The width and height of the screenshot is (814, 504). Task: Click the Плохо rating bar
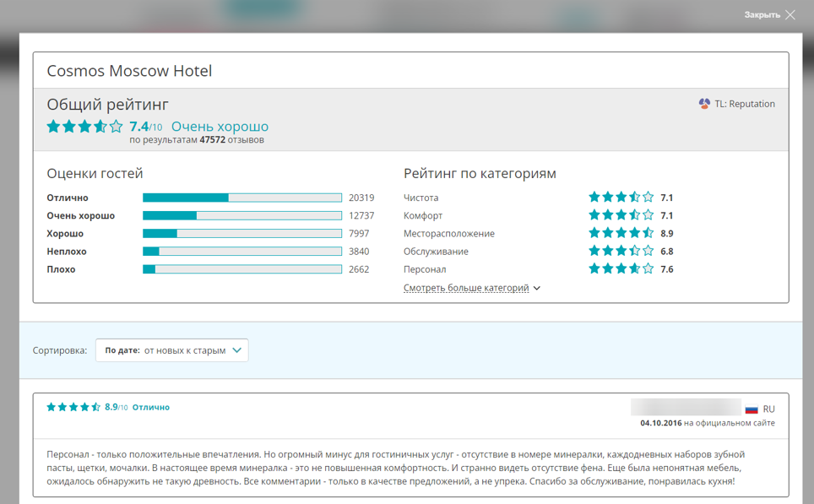(x=242, y=269)
